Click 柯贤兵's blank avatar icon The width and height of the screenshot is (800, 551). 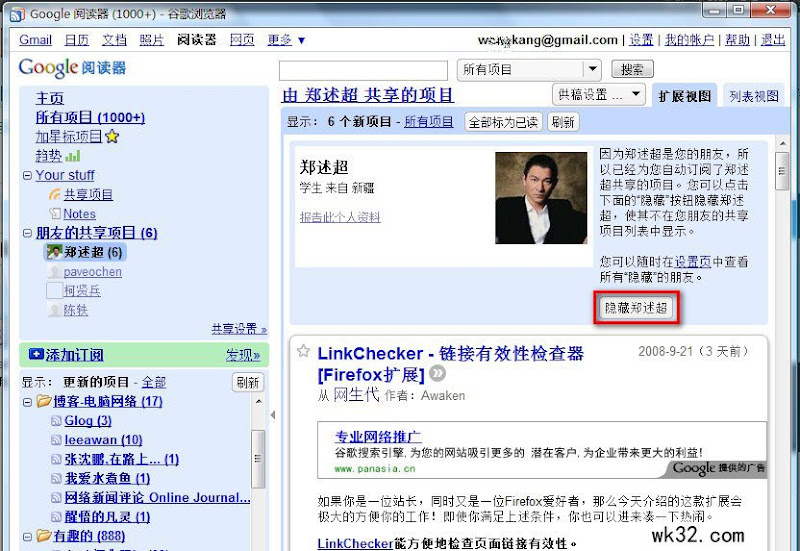(54, 290)
